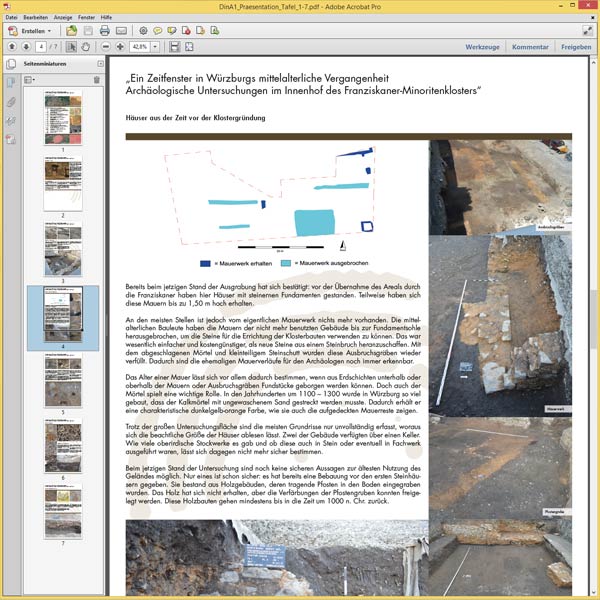Open the Hilfe menu

106,17
